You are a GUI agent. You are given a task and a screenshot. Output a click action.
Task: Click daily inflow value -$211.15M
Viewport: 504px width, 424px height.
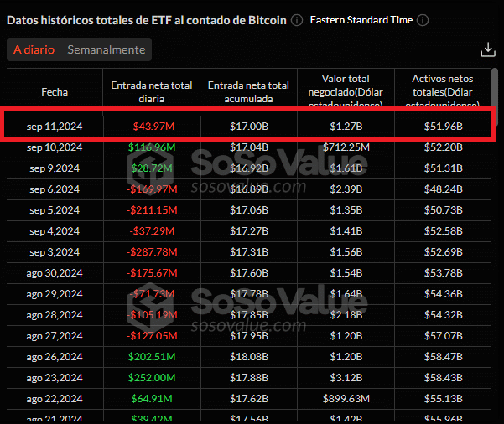point(152,210)
